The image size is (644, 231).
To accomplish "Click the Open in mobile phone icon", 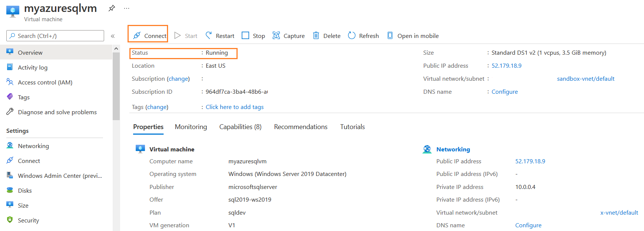I will click(x=390, y=35).
